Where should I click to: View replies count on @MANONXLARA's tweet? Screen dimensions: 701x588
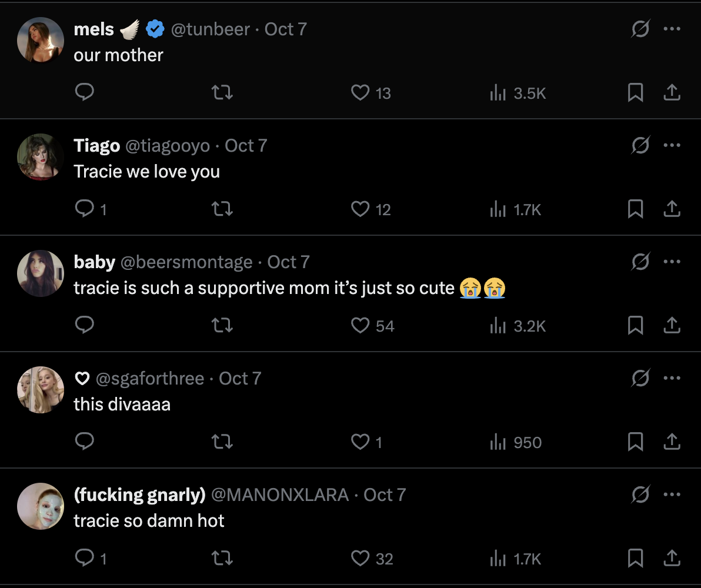89,558
